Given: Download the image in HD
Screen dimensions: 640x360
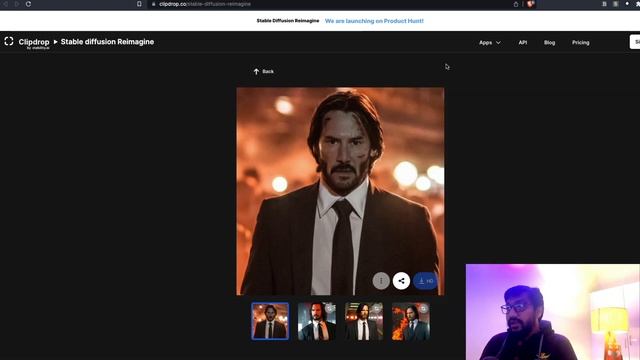Looking at the screenshot, I should (x=425, y=281).
